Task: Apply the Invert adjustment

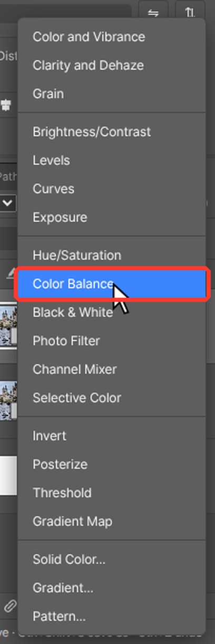Action: pyautogui.click(x=112, y=436)
